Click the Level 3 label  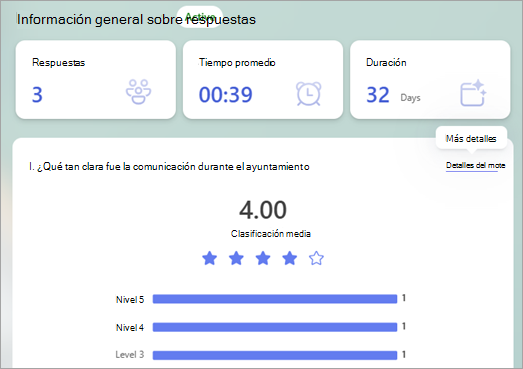130,355
